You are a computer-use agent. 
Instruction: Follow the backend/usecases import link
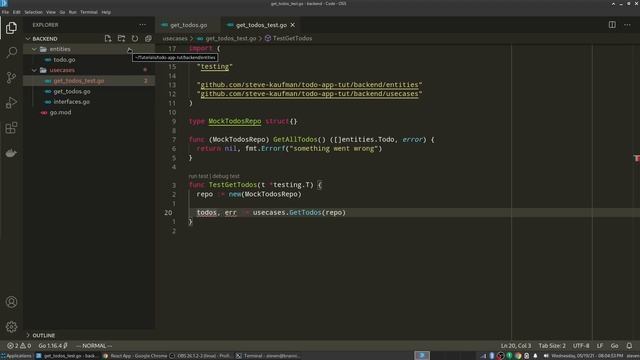[x=309, y=94]
